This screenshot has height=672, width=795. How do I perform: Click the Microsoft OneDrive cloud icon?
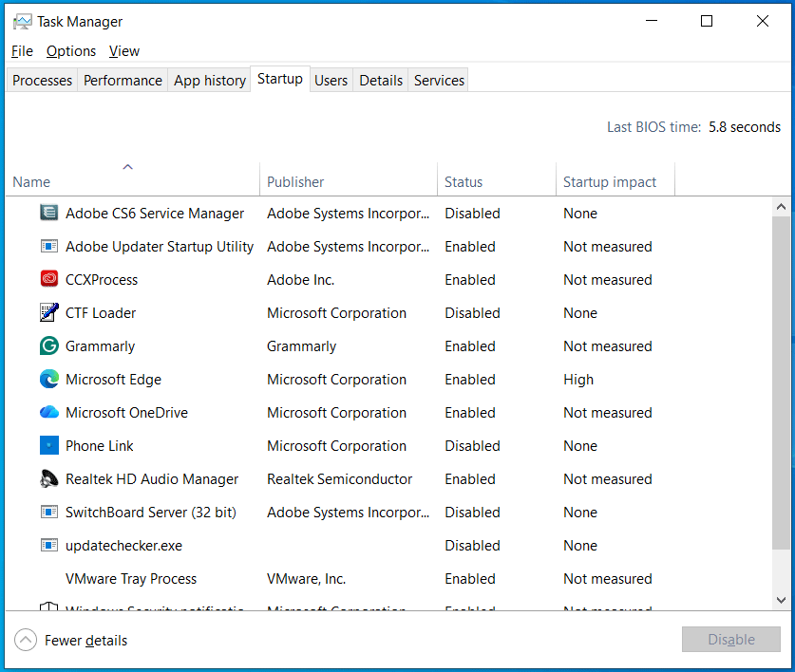48,412
